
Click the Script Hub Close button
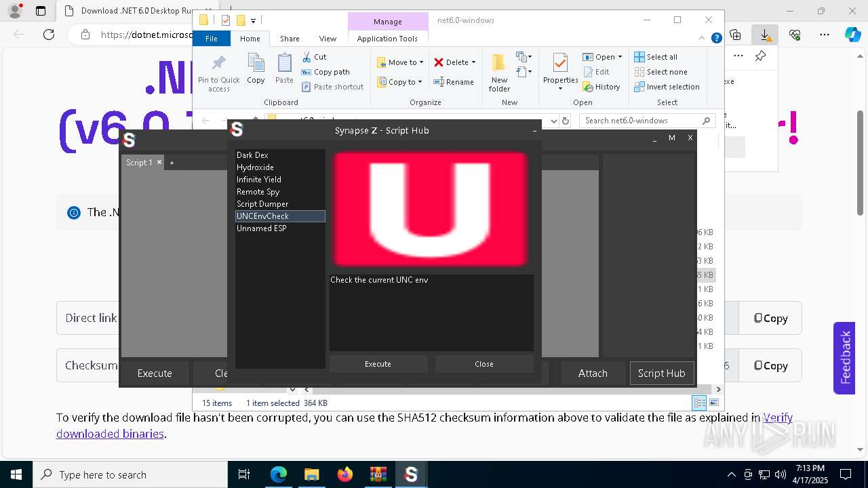484,364
